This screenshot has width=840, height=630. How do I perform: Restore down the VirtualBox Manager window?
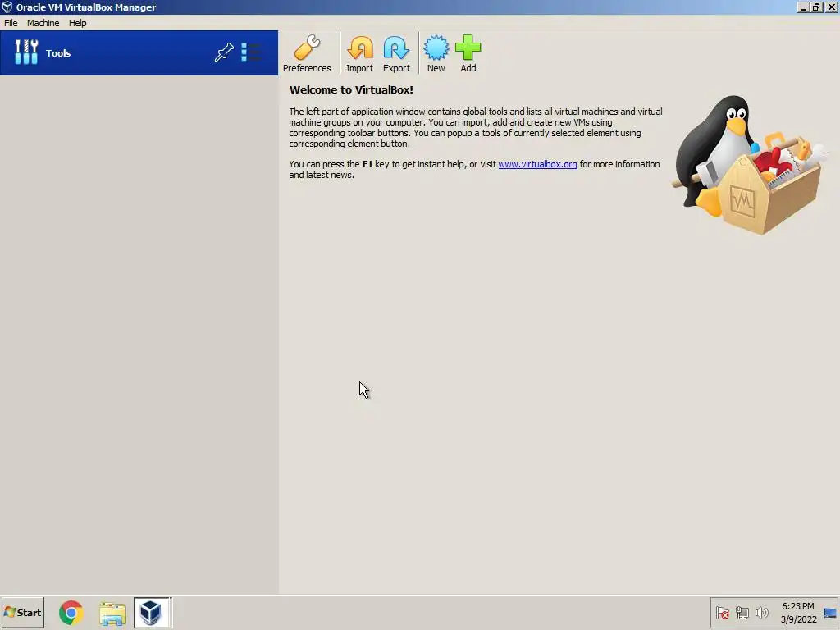click(x=816, y=7)
